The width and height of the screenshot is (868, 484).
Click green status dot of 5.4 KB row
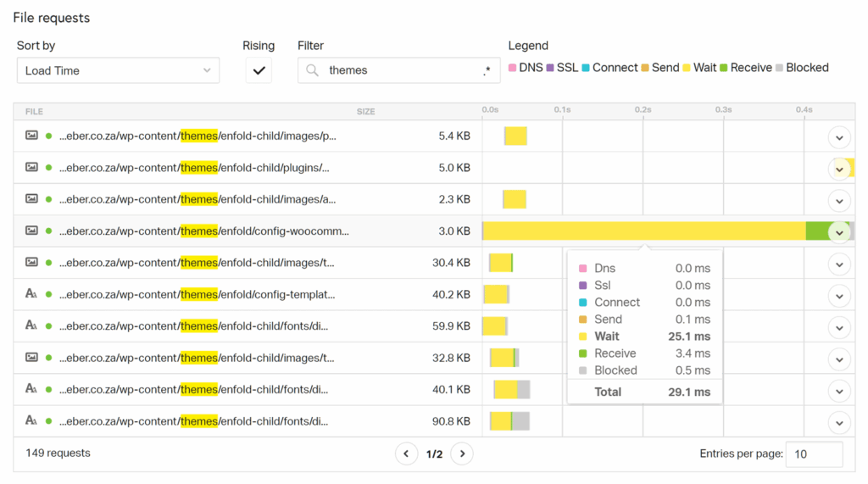coord(48,136)
